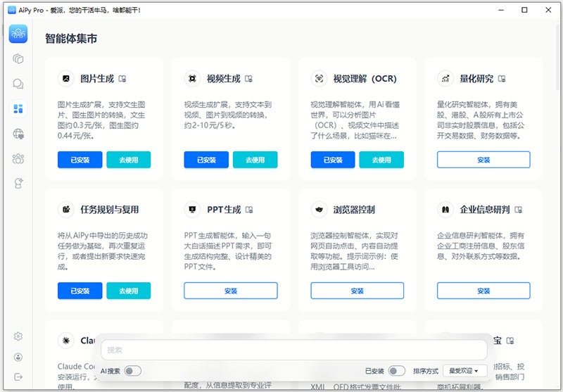Click 已安装 button on 视频生成 card

206,160
